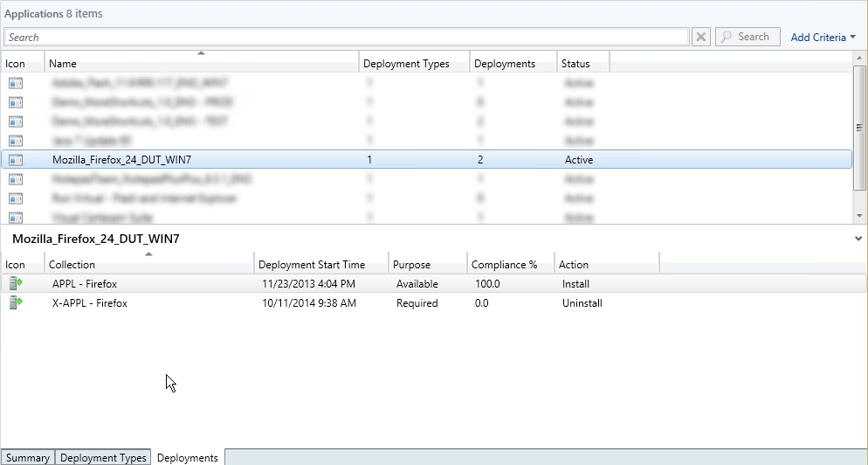
Task: Sort applications by Name column header
Action: 201,63
